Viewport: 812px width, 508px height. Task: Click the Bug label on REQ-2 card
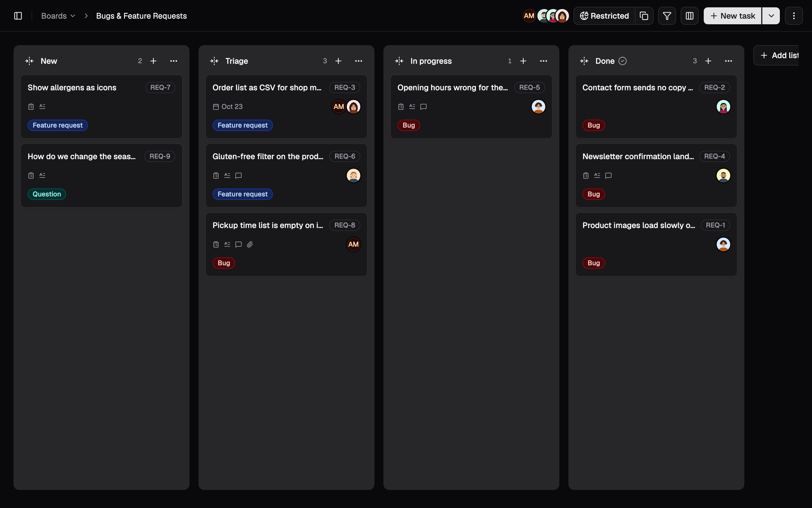pyautogui.click(x=593, y=125)
